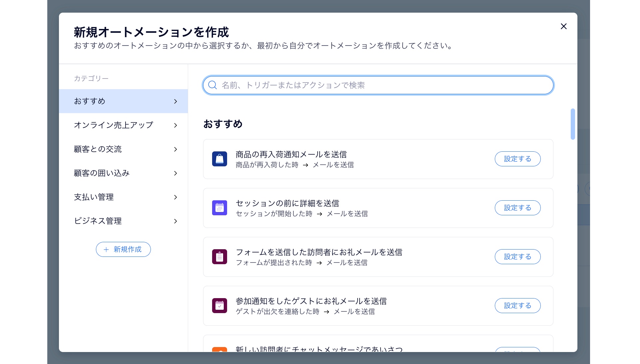Click the セッションの前に詳細を送信 title
This screenshot has width=640, height=364.
pos(287,203)
